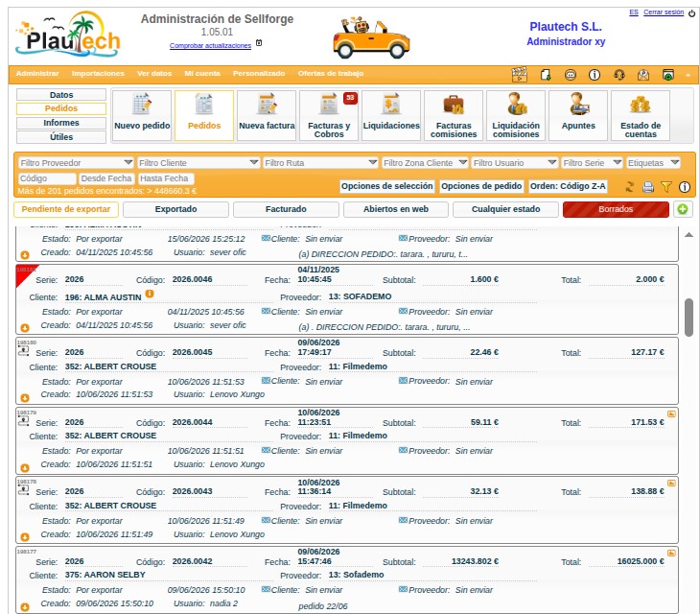Open the Importaciones menu
The image size is (700, 614).
click(98, 73)
